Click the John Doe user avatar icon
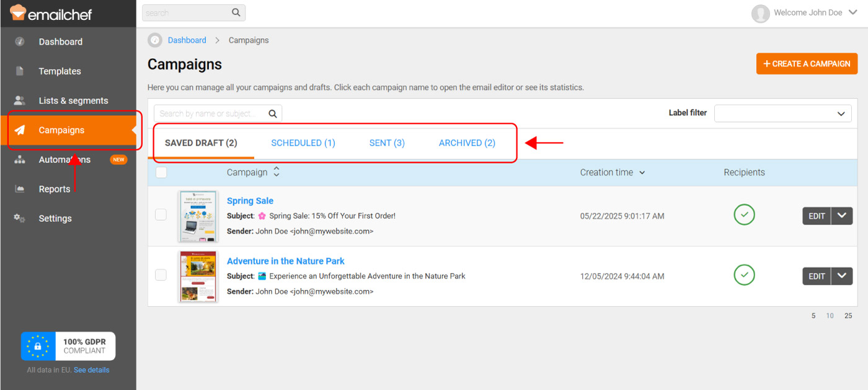This screenshot has width=868, height=390. (x=760, y=13)
